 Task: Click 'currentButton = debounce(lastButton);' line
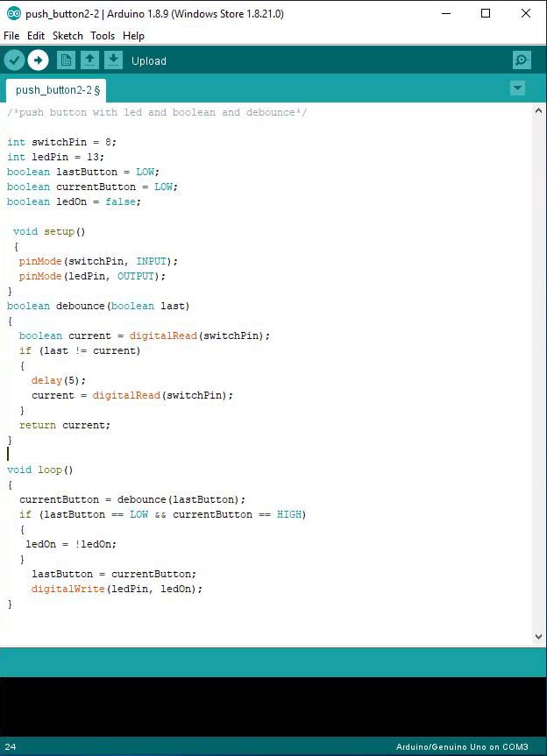click(132, 500)
